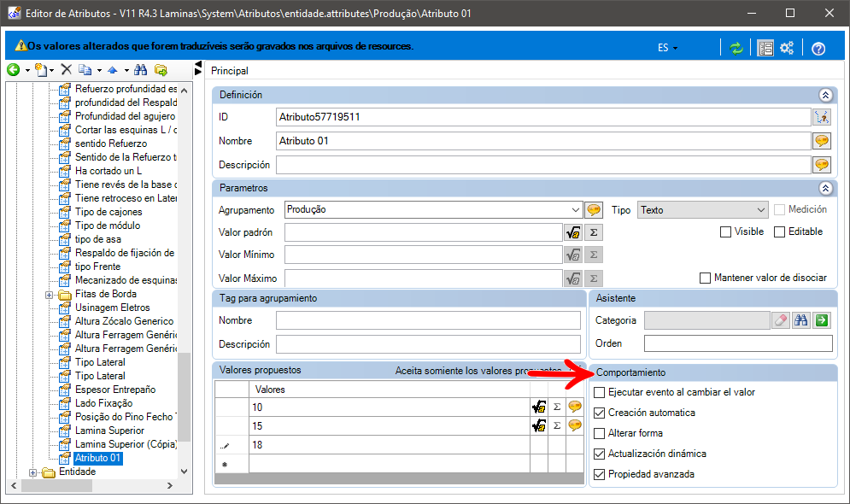Select Ha cortado un L in the tree

[x=108, y=171]
